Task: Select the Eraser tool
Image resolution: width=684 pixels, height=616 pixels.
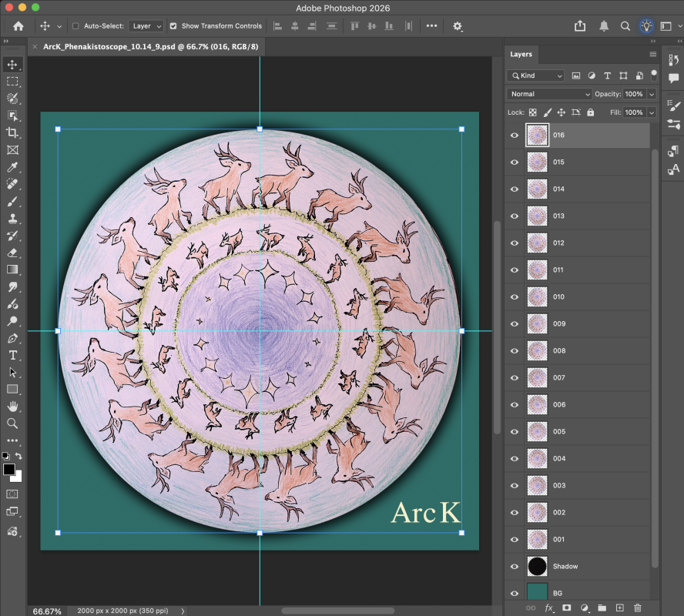Action: point(12,253)
